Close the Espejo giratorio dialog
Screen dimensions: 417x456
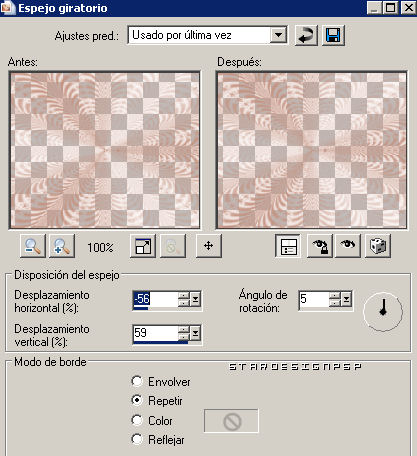[408, 7]
